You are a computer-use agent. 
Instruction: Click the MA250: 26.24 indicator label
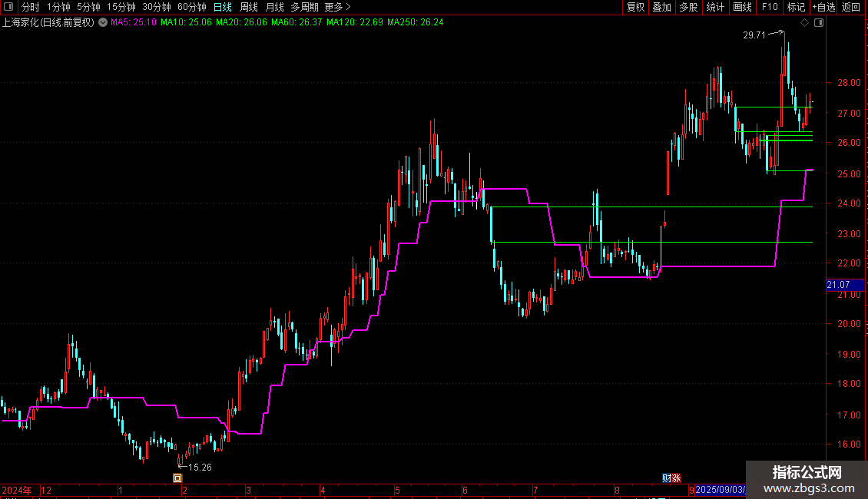pyautogui.click(x=415, y=22)
